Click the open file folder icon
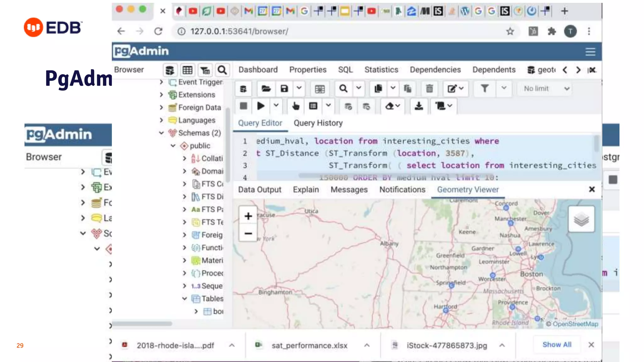 point(266,89)
